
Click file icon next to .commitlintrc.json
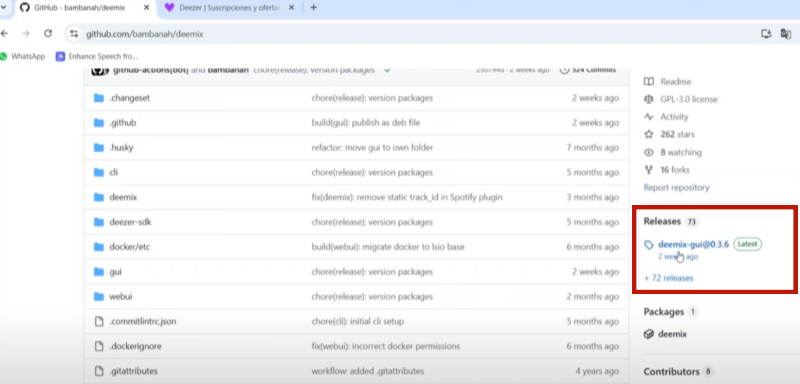point(99,322)
